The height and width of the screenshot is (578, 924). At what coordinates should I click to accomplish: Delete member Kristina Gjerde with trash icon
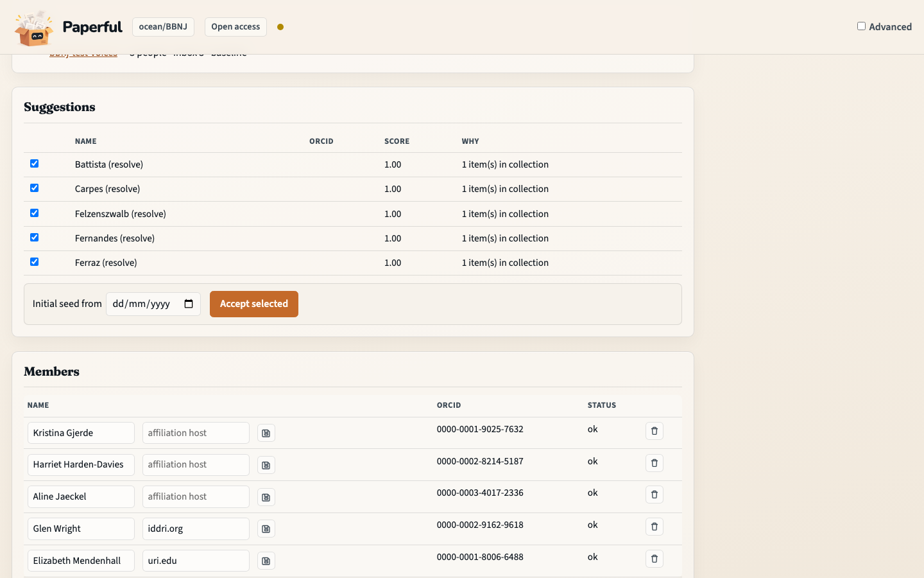coord(654,431)
